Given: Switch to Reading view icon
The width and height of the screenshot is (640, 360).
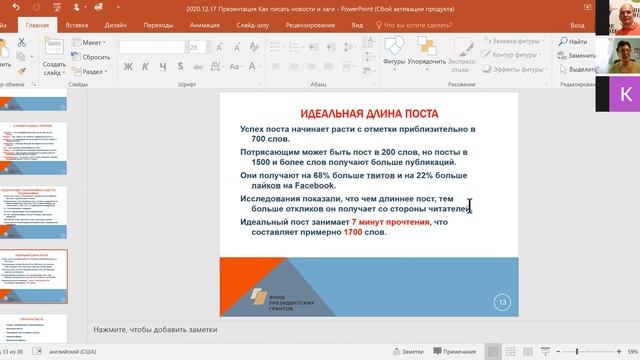Looking at the screenshot, I should coord(528,351).
